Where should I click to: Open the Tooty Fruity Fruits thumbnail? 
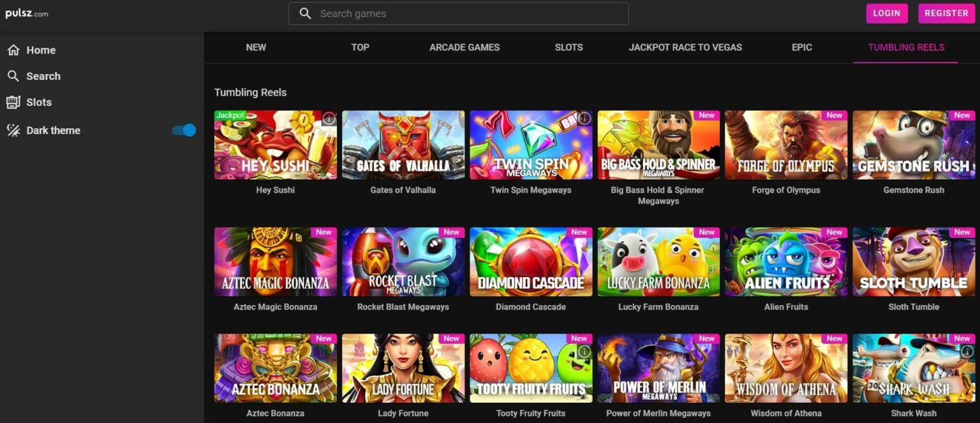(531, 368)
